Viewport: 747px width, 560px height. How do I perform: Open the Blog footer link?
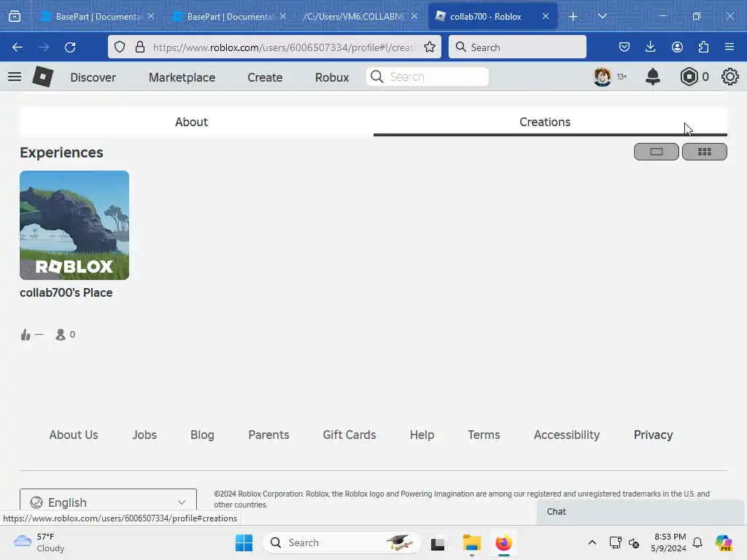tap(202, 435)
